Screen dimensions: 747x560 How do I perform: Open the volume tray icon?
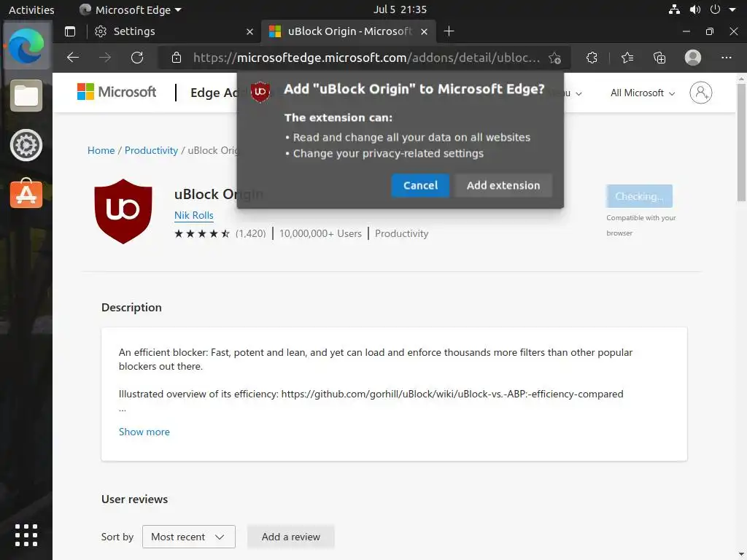[695, 9]
